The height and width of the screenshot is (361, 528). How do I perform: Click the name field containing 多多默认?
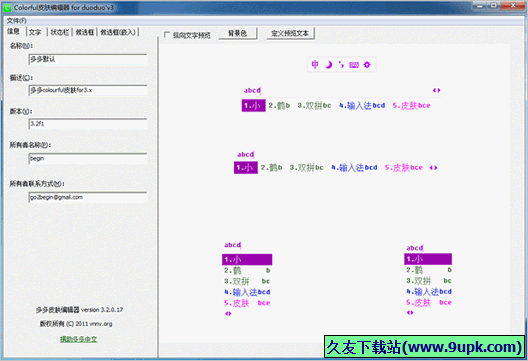(x=88, y=59)
